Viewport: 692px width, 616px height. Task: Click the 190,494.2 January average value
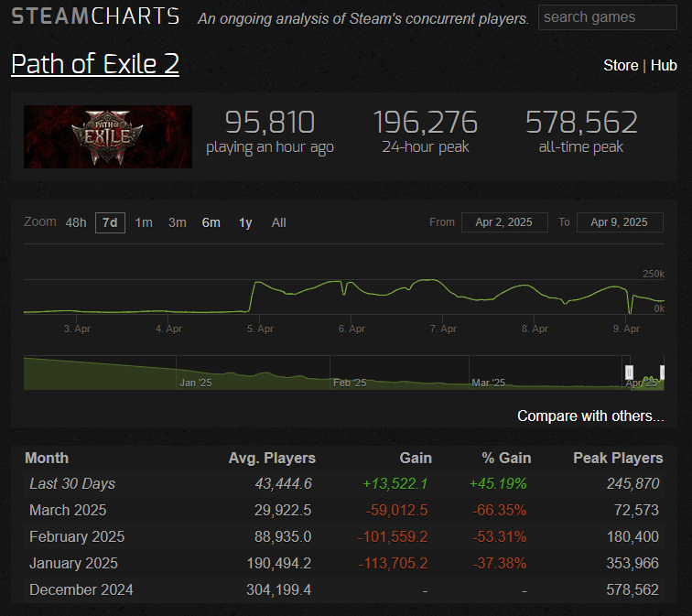pyautogui.click(x=279, y=563)
